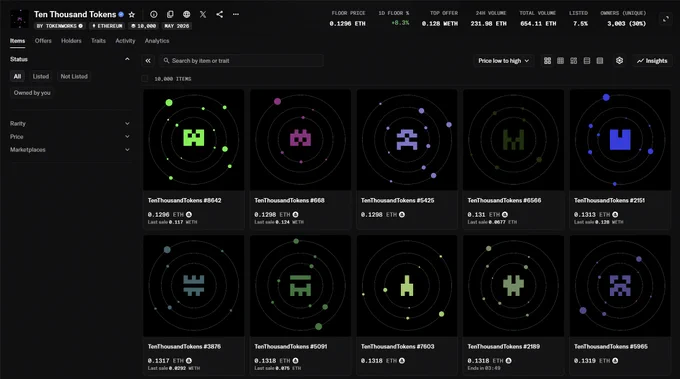Open the TenThousandTokens #668 artwork

pyautogui.click(x=300, y=140)
